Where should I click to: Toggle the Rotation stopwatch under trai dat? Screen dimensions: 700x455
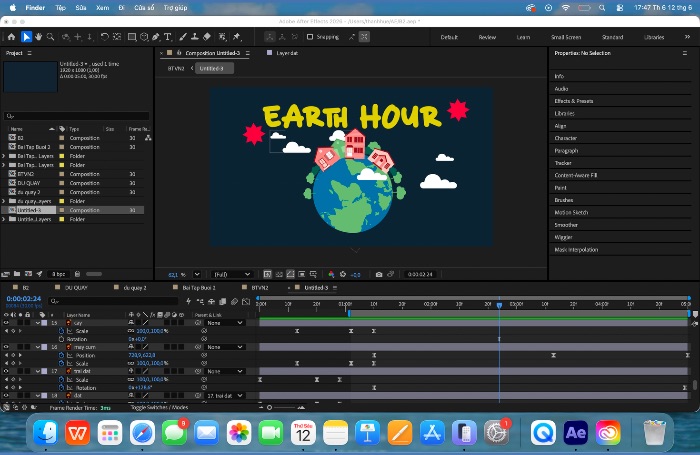click(62, 388)
